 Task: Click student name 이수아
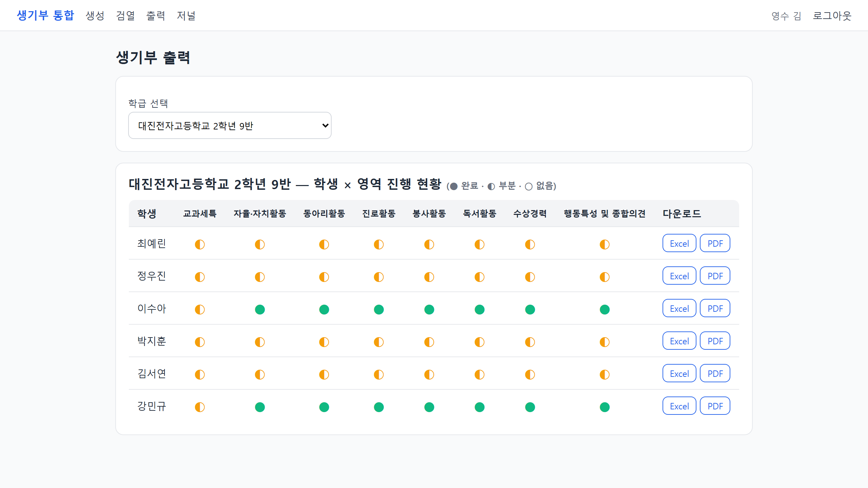(152, 308)
